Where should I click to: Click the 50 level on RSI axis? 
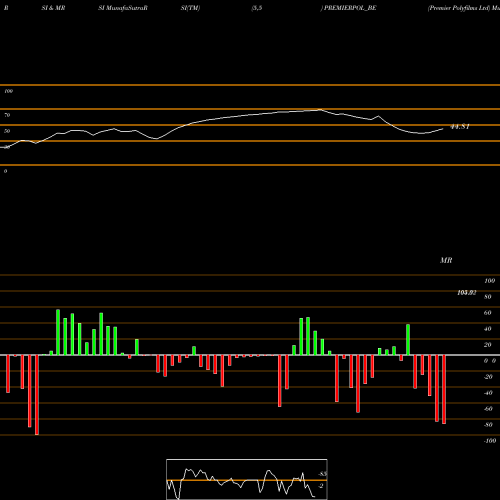(7, 131)
